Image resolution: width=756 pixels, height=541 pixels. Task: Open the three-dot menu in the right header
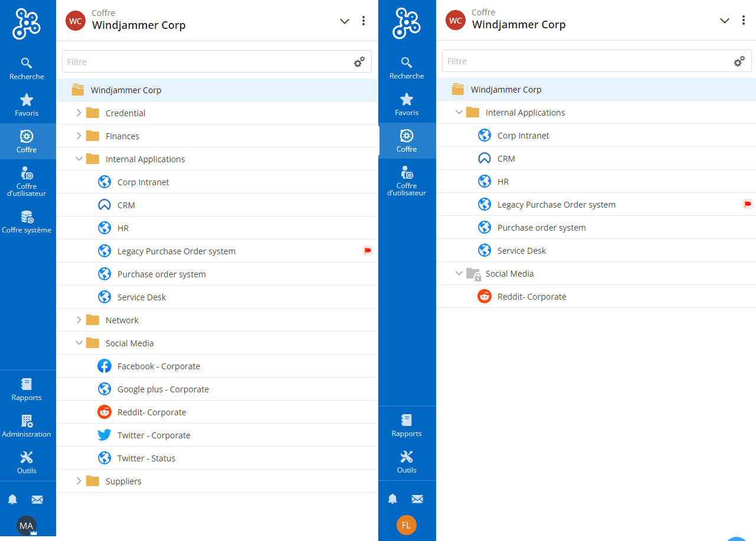point(743,21)
